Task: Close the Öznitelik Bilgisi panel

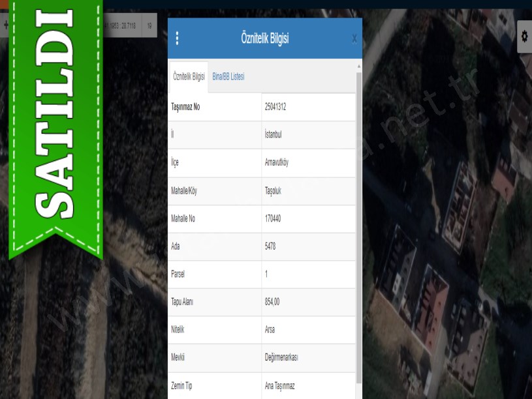Action: point(354,38)
